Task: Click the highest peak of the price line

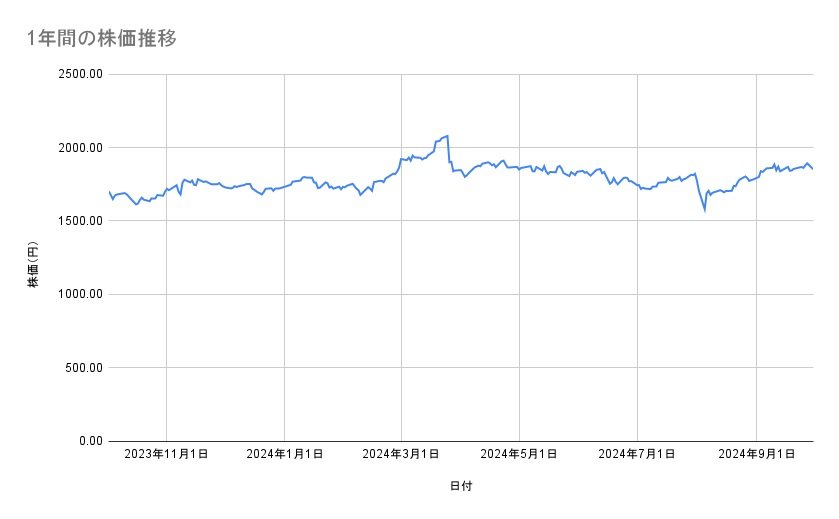Action: point(447,135)
